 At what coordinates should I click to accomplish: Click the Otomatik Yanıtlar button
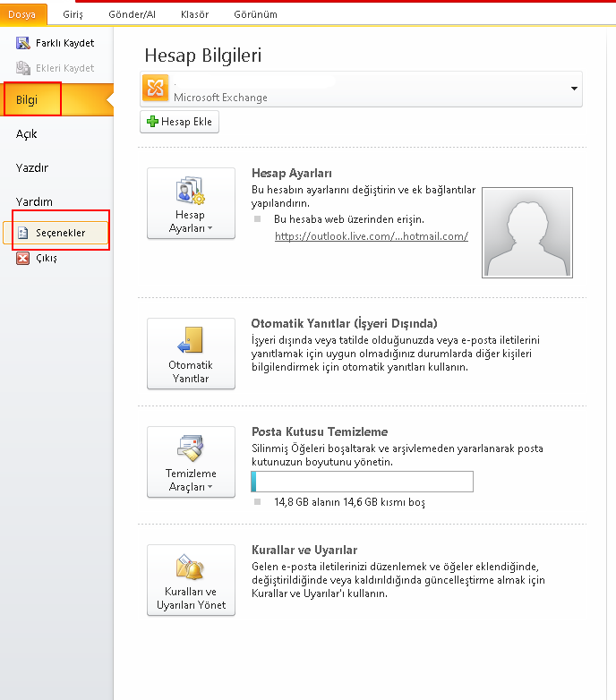(191, 354)
